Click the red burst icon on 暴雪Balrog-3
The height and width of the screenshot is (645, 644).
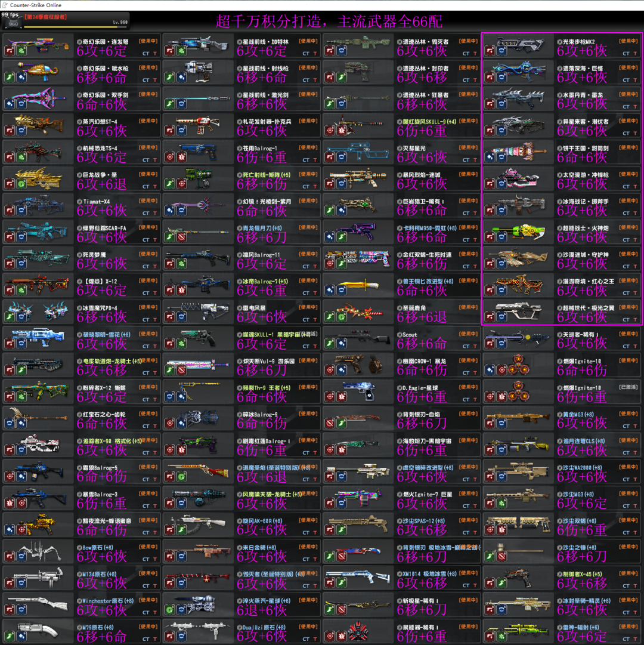(10, 503)
